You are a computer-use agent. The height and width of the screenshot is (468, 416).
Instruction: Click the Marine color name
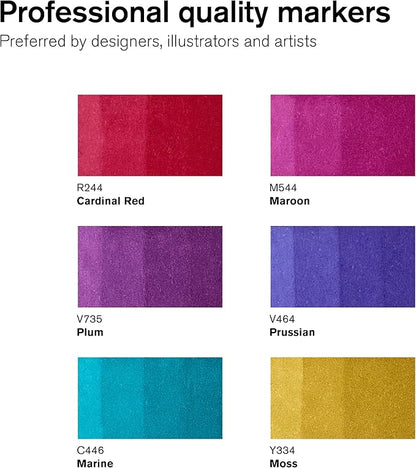click(95, 463)
